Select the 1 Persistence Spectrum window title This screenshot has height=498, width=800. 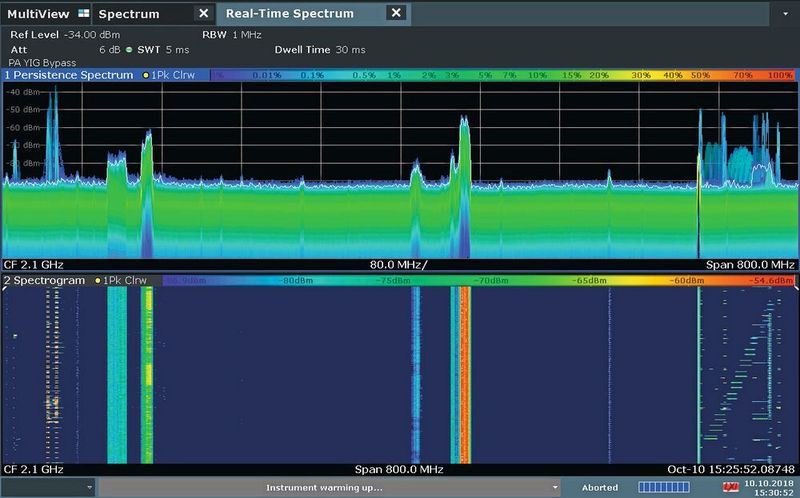tap(69, 75)
